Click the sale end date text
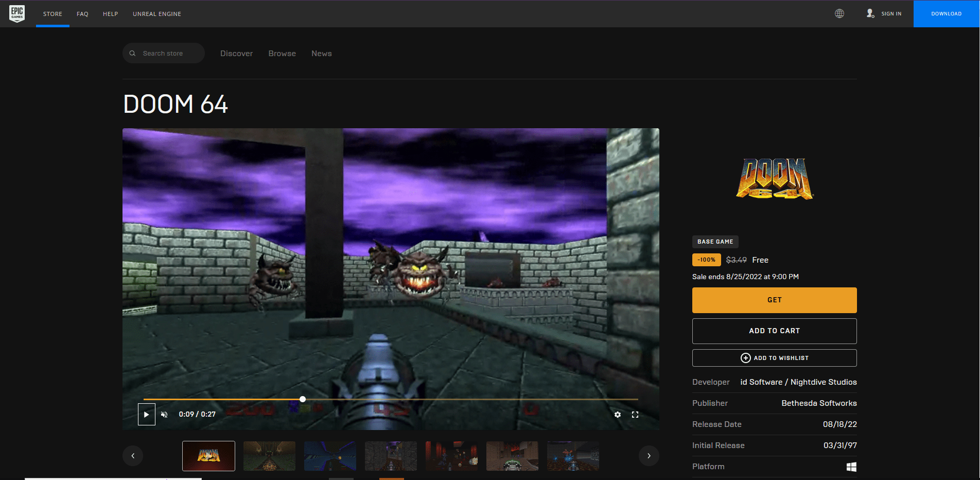This screenshot has height=480, width=980. [x=745, y=277]
